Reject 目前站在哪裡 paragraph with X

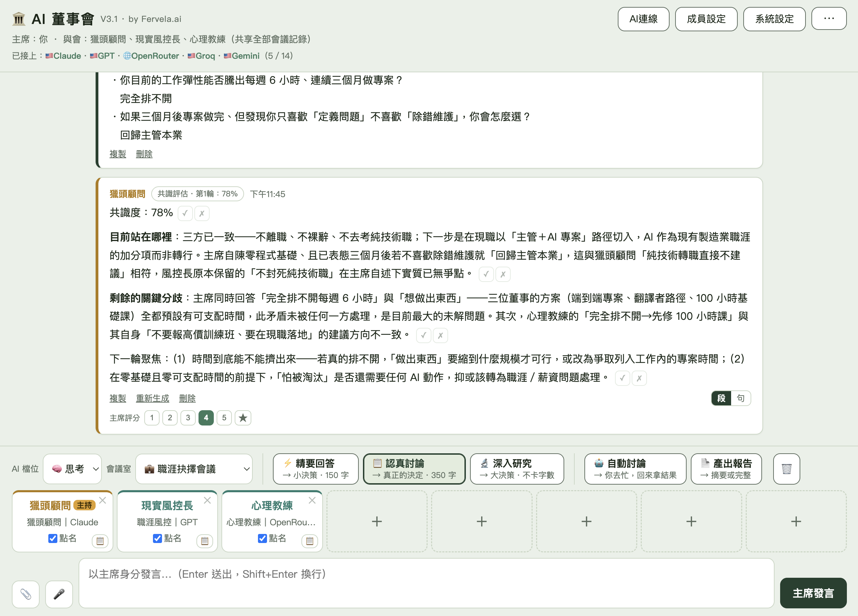[503, 274]
